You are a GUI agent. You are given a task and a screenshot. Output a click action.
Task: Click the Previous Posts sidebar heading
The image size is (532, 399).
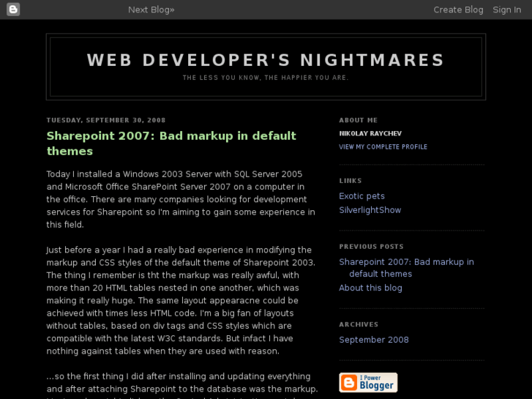click(371, 247)
